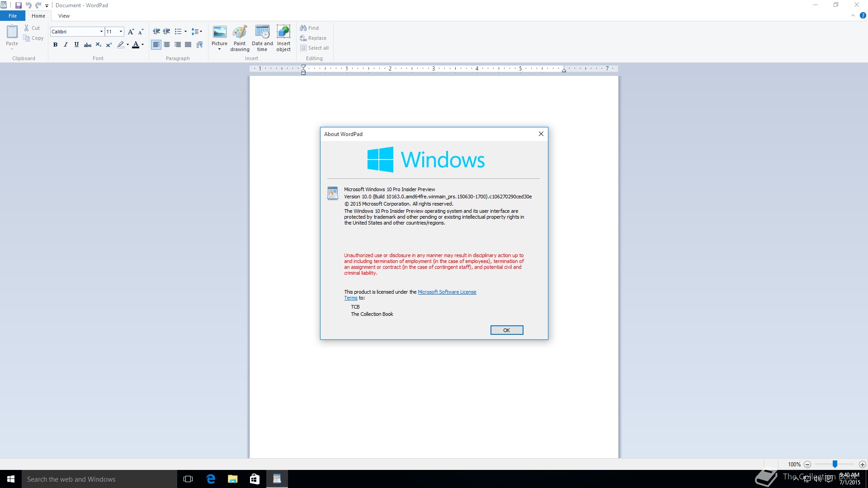Screen dimensions: 868x488
Task: Toggle Superscript formatting
Action: coord(109,45)
